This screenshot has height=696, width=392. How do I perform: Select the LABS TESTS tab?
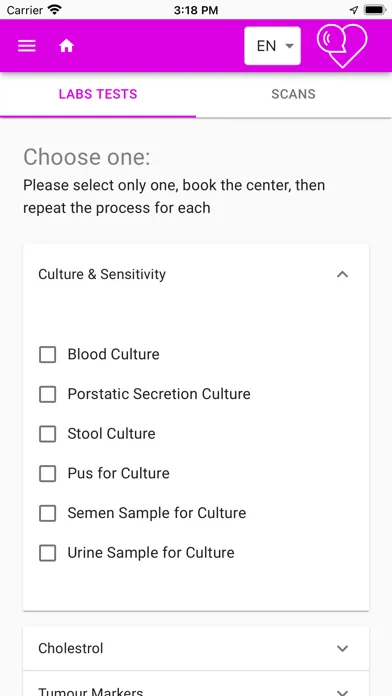(x=98, y=94)
